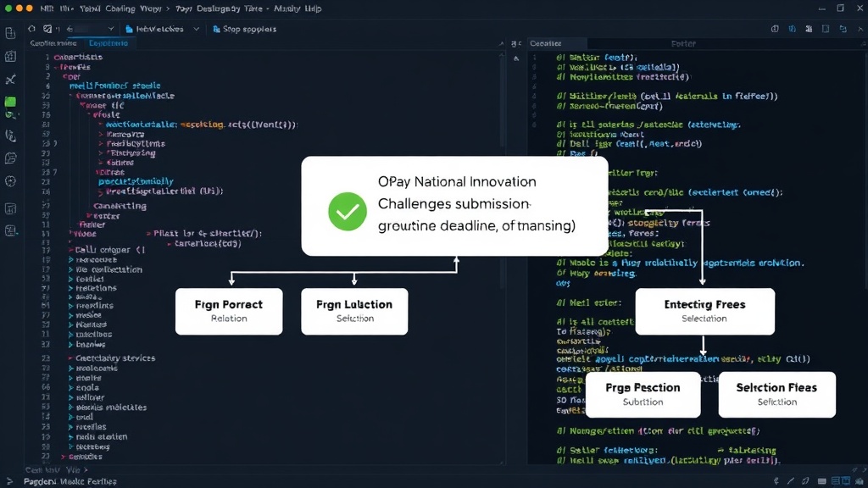The image size is (868, 488).
Task: Switch to the 'Coplteanme' tab in the left pane
Action: point(53,43)
